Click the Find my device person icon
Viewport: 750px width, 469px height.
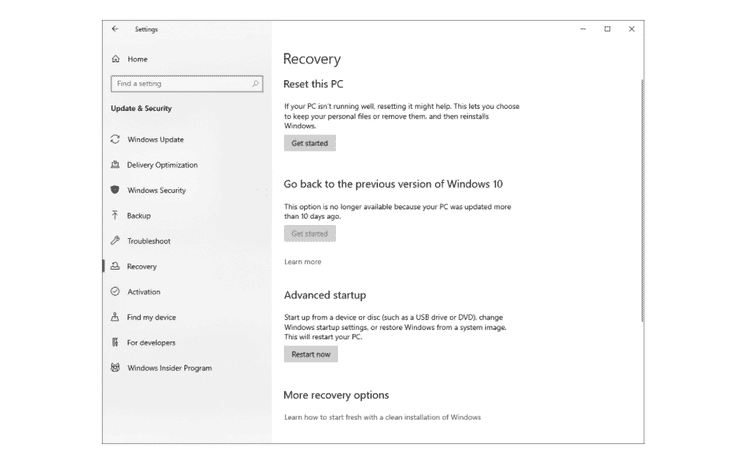115,316
